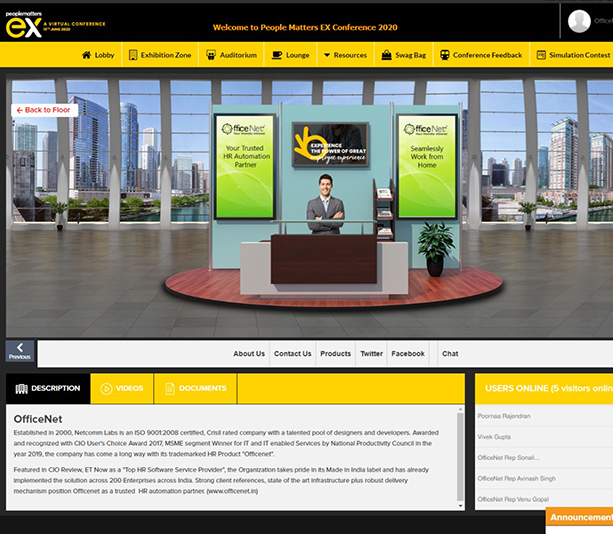Click the Conference Feedback icon

click(x=445, y=55)
